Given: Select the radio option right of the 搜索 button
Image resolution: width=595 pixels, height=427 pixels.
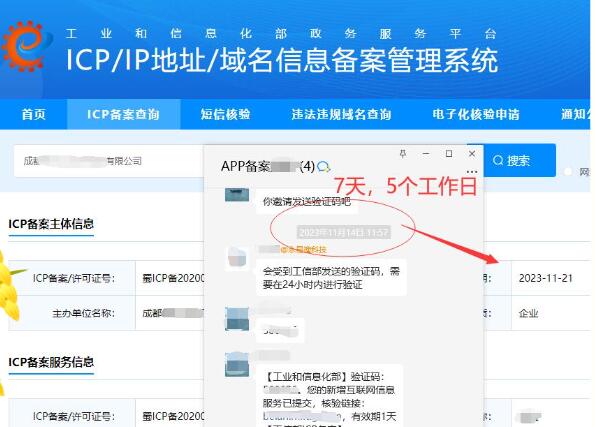Looking at the screenshot, I should click(568, 172).
